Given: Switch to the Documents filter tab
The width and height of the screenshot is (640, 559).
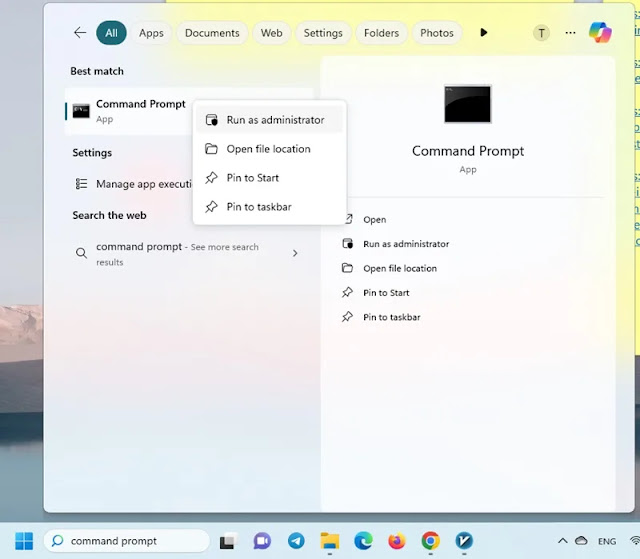Looking at the screenshot, I should (x=212, y=33).
